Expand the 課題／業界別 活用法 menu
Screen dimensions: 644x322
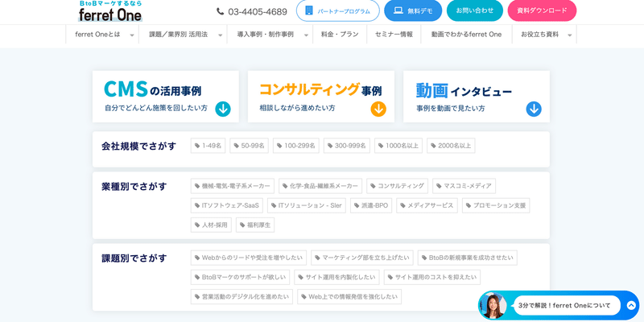click(184, 35)
